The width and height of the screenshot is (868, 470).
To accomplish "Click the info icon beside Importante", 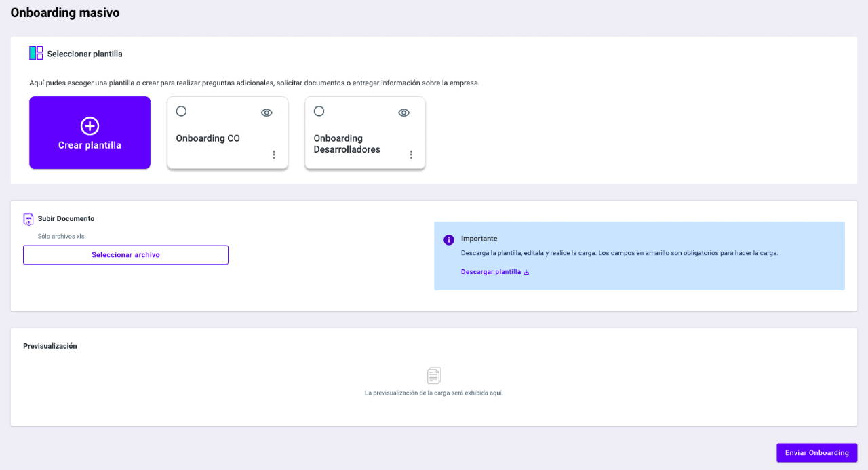I will point(448,240).
